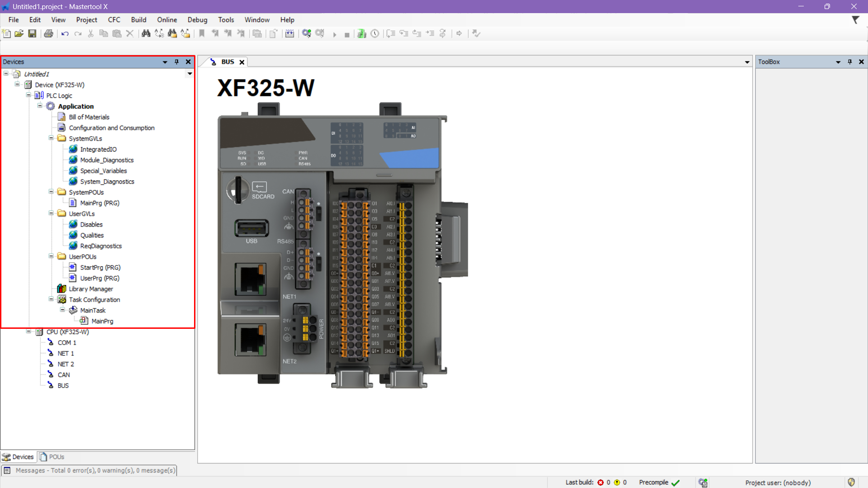
Task: Open a project with the folder icon
Action: 19,33
